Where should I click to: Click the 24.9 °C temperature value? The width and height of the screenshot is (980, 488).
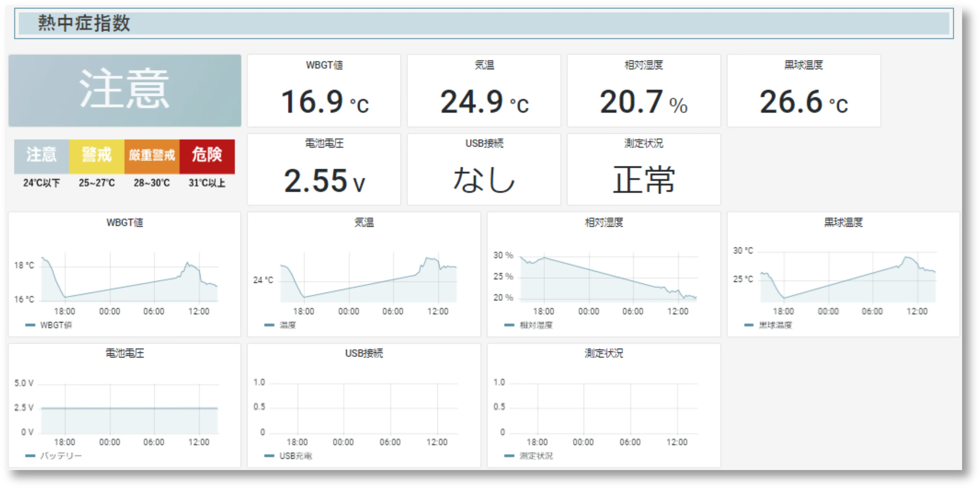484,102
